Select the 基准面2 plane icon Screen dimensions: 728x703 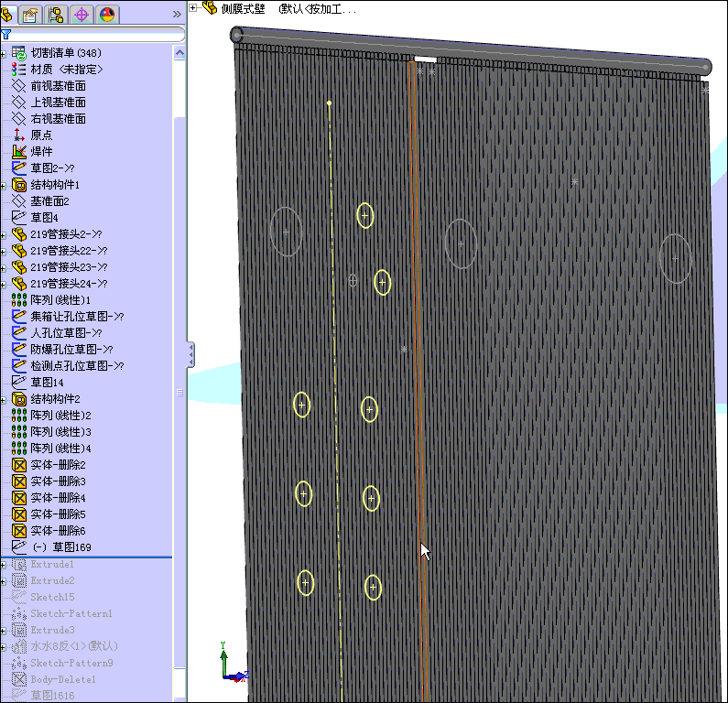coord(19,201)
